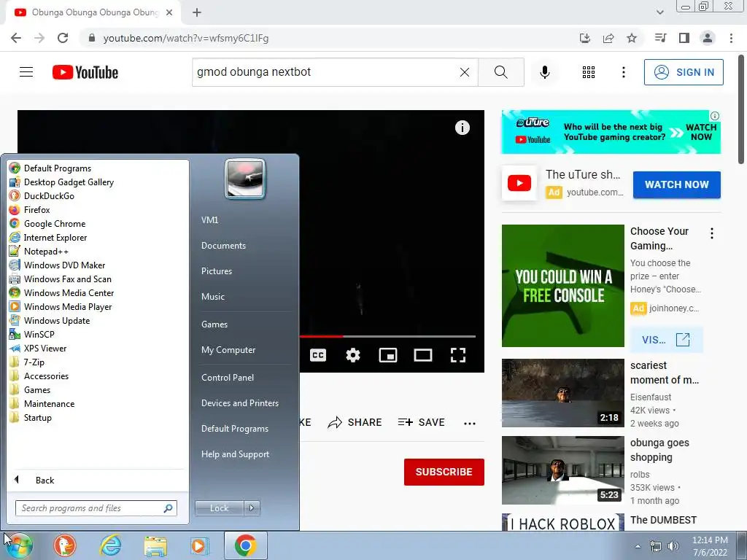Open Devices and Printers
This screenshot has height=560, width=747.
coord(239,403)
